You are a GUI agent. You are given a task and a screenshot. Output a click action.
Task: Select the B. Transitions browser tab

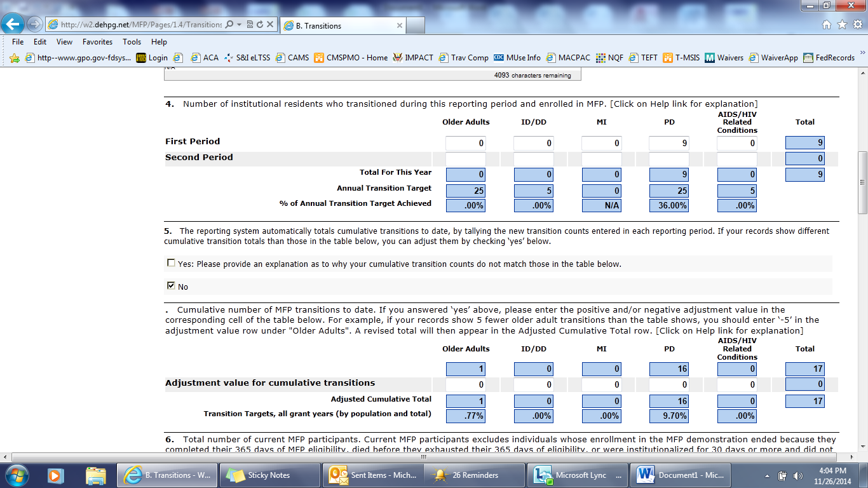(x=342, y=25)
